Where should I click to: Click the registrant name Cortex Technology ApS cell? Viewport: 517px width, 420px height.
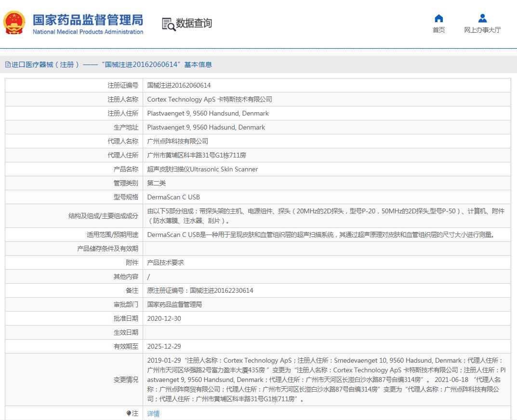[210, 99]
